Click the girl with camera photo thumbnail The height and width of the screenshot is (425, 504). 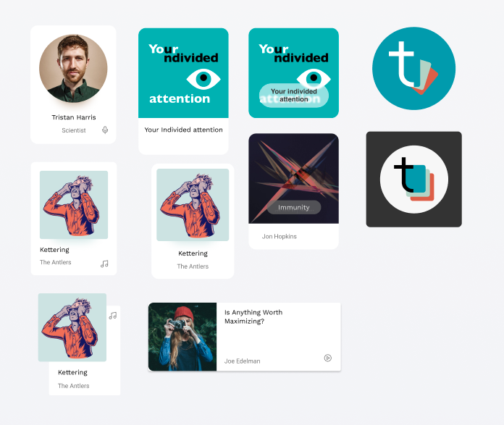tap(182, 337)
